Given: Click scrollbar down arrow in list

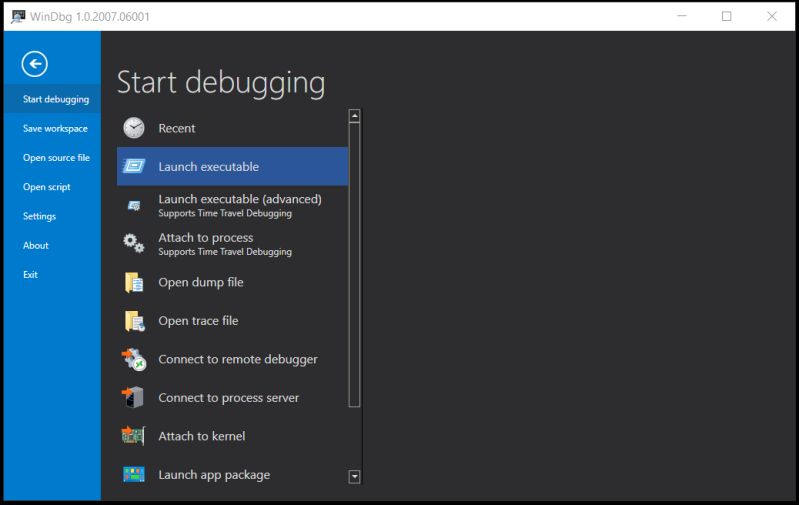Looking at the screenshot, I should point(355,476).
